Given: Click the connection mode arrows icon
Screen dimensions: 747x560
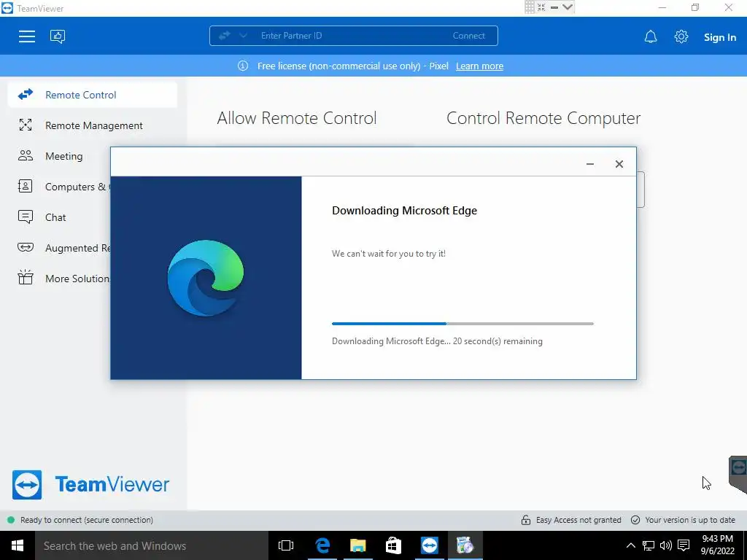Looking at the screenshot, I should (x=225, y=35).
